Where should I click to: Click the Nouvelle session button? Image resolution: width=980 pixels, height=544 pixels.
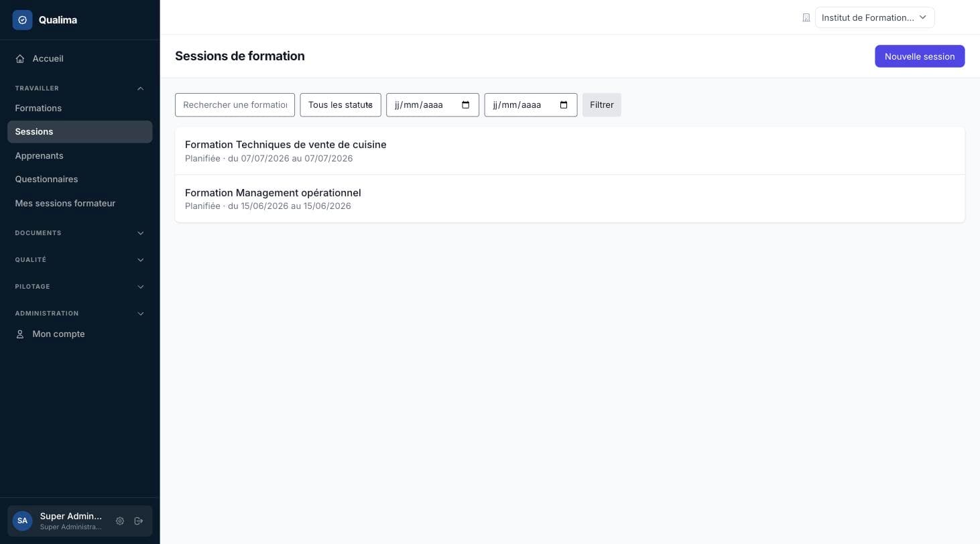(920, 56)
